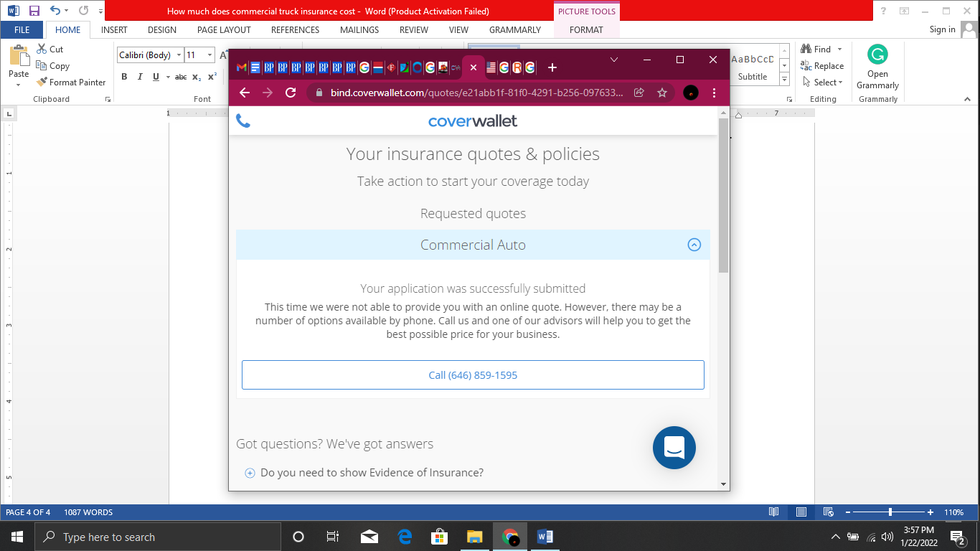Bookmark this page with star icon

(x=662, y=93)
